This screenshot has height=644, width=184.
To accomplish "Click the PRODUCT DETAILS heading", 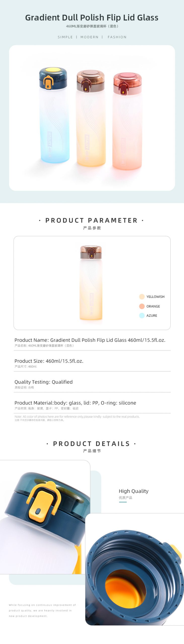I will [x=92, y=444].
